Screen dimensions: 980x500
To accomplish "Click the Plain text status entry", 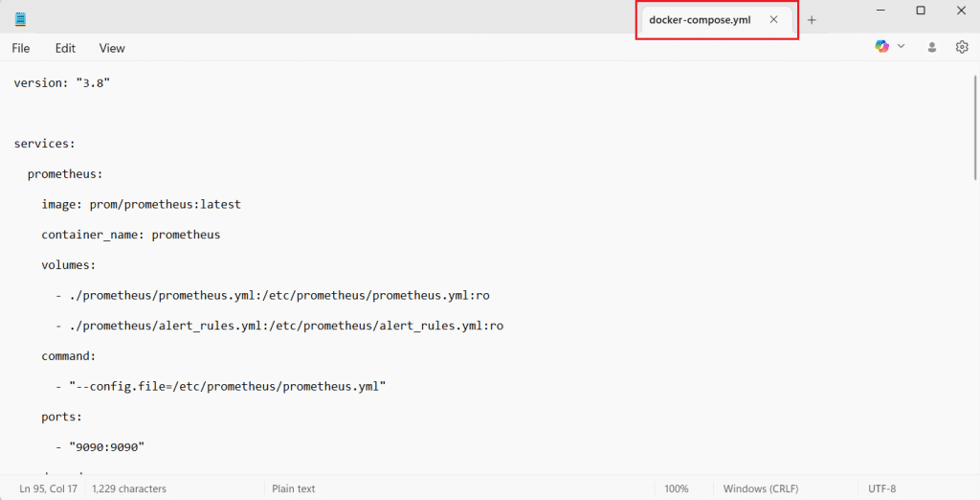I will (294, 489).
